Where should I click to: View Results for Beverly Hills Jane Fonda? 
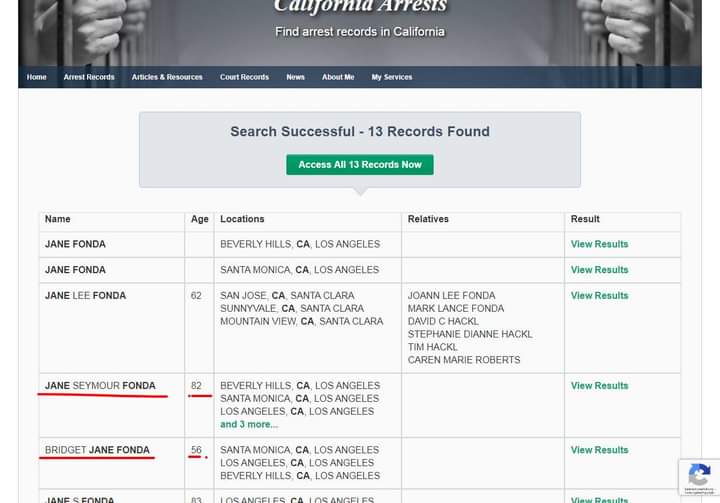click(x=599, y=244)
